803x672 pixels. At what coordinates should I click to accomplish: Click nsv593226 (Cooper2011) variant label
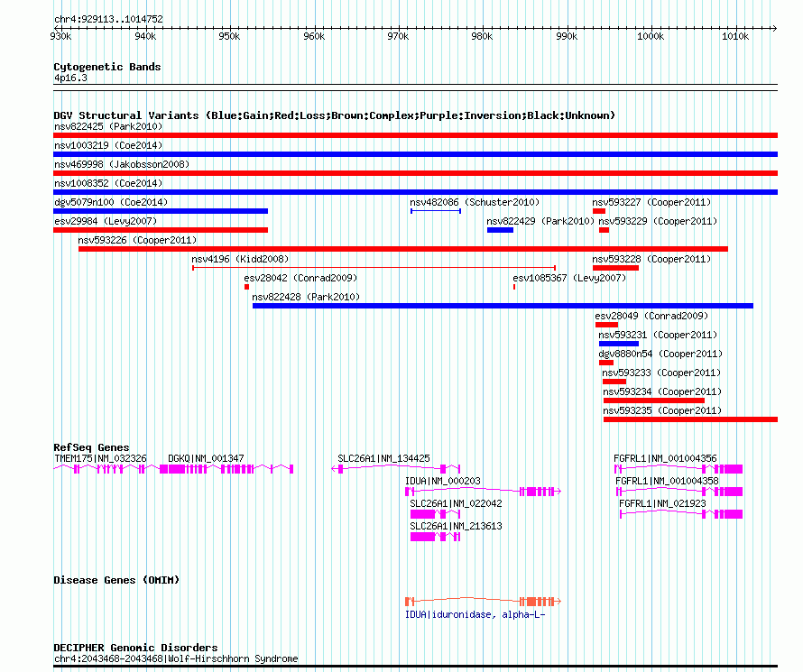tap(137, 240)
